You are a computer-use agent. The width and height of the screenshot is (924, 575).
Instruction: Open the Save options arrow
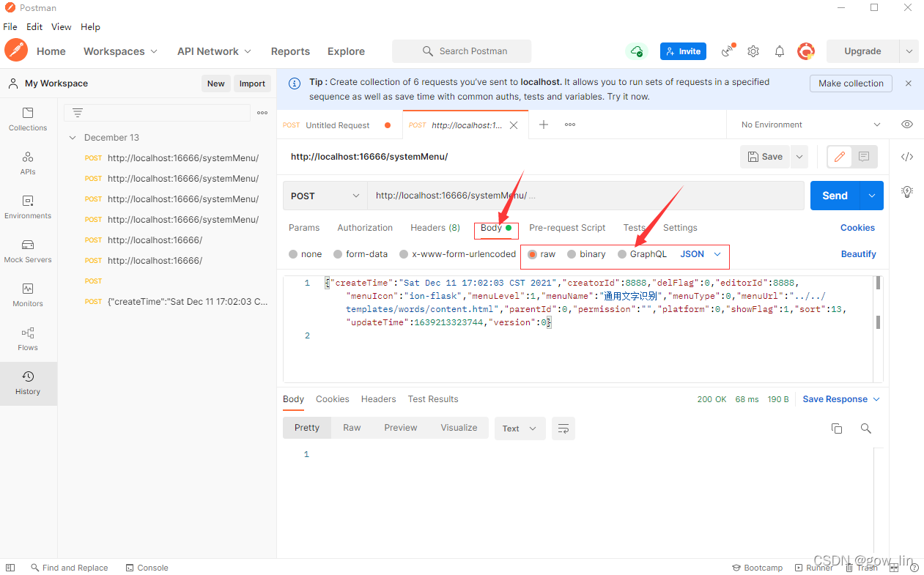coord(799,157)
